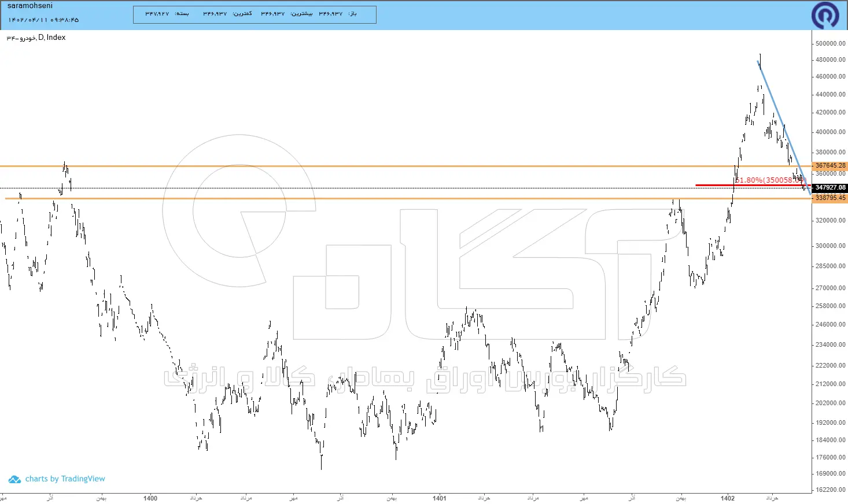
Task: Click the 400000.00 price axis label
Action: point(831,132)
